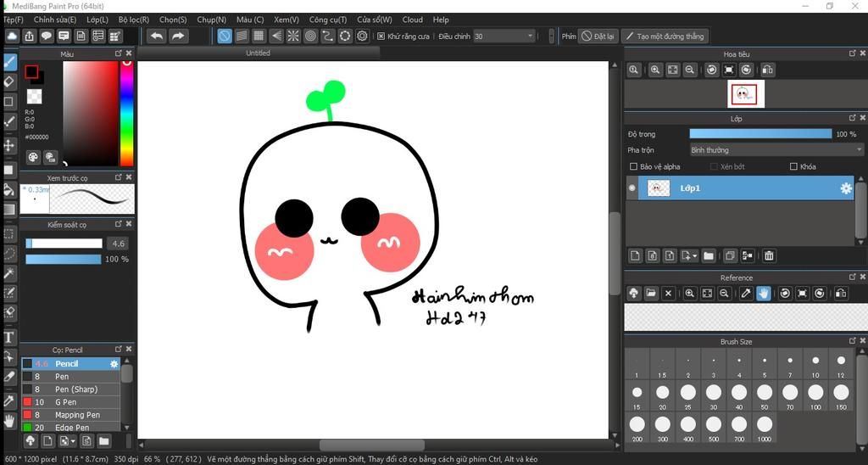Image resolution: width=868 pixels, height=465 pixels.
Task: Expand the Điều chỉnh value dropdown
Action: [x=531, y=36]
